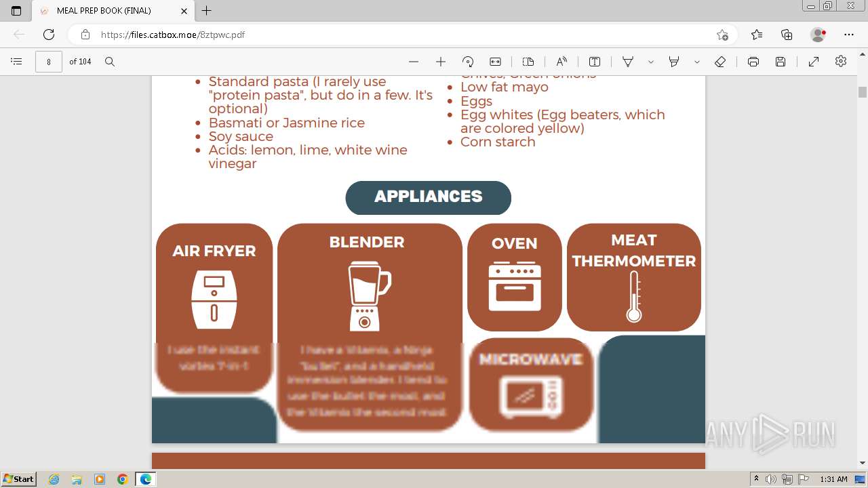Click the MEAT THERMOMETER card
868x488 pixels.
(x=634, y=277)
